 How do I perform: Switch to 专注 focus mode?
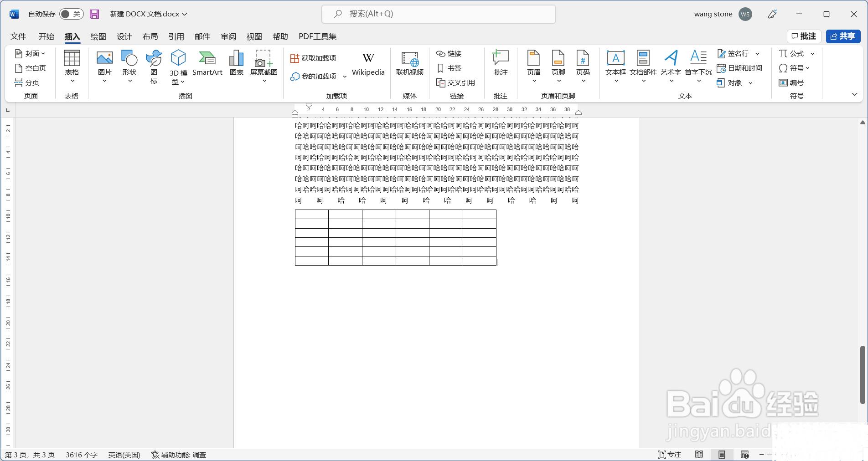[669, 455]
